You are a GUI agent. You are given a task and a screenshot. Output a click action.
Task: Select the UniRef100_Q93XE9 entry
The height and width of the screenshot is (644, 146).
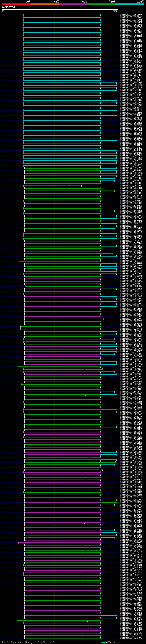click(131, 58)
